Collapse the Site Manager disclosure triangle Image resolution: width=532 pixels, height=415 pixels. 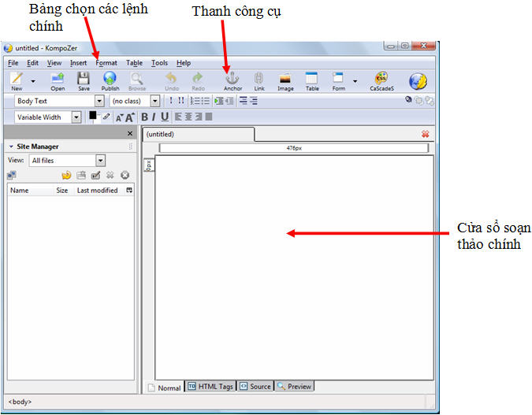click(x=11, y=146)
